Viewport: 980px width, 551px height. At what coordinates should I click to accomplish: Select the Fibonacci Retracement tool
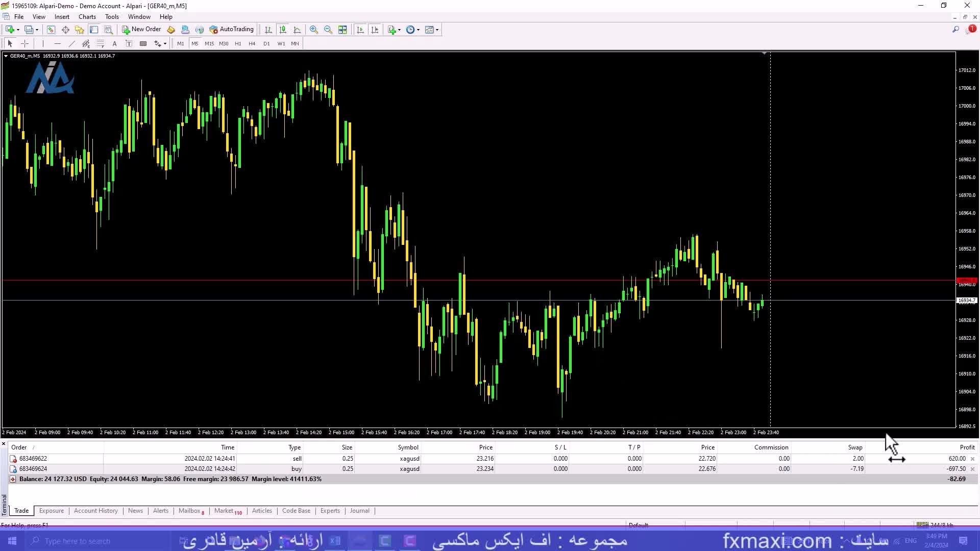tap(100, 44)
